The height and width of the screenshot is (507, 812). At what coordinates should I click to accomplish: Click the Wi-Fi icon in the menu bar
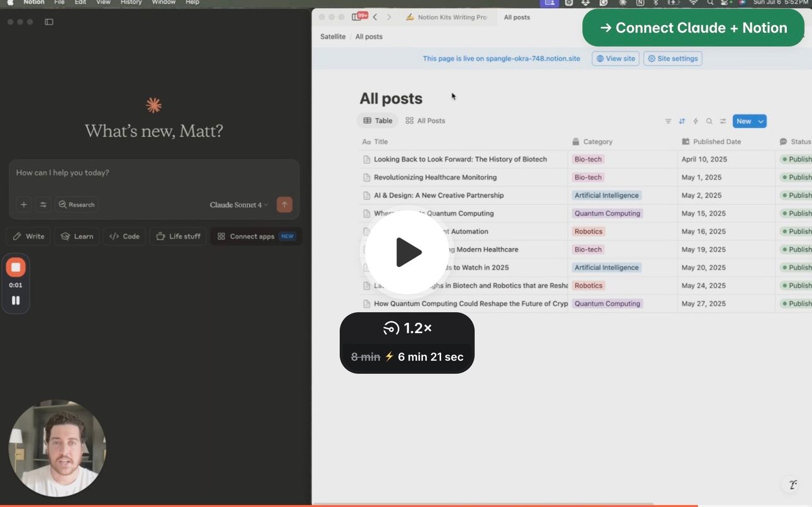[x=693, y=3]
